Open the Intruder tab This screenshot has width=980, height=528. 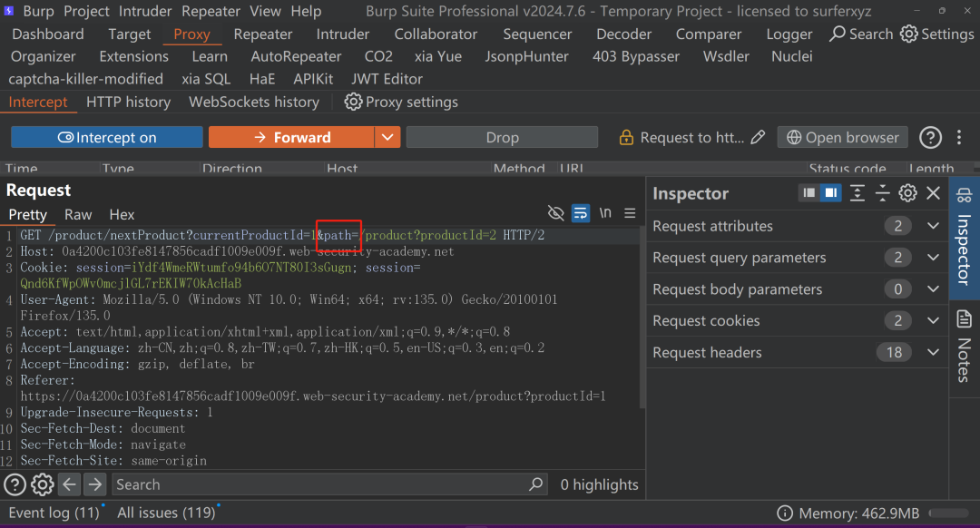(342, 34)
